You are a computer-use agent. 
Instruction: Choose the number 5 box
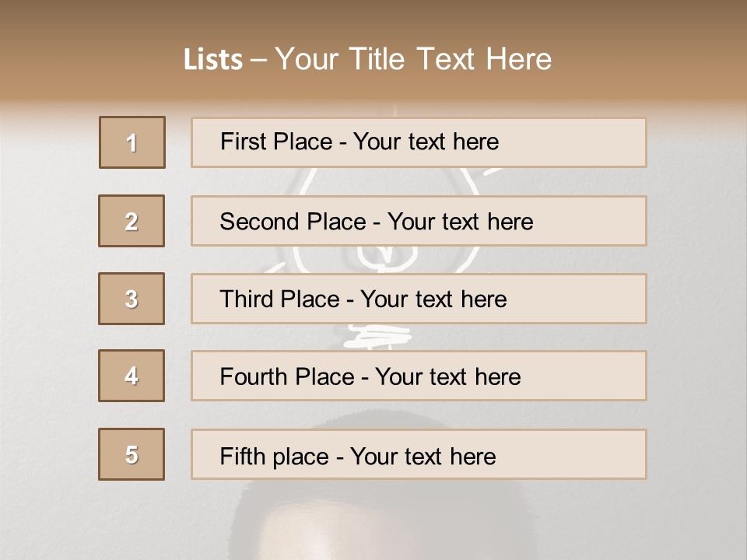click(132, 454)
